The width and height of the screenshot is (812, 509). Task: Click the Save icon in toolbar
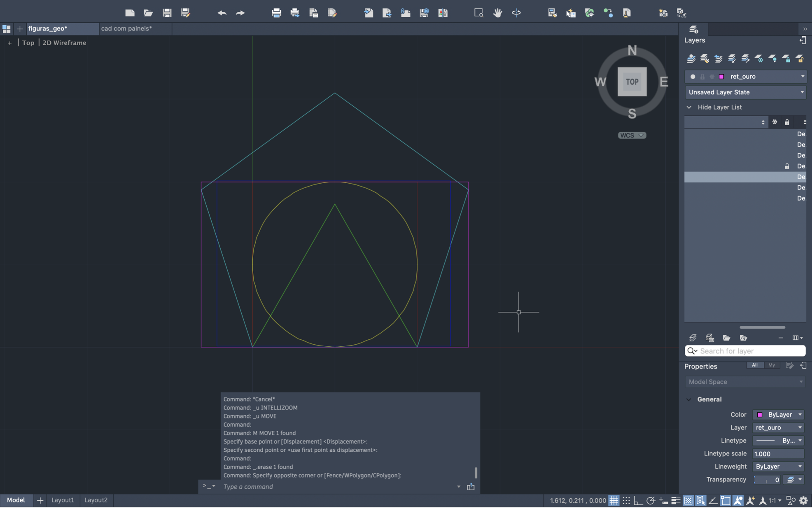tap(167, 13)
